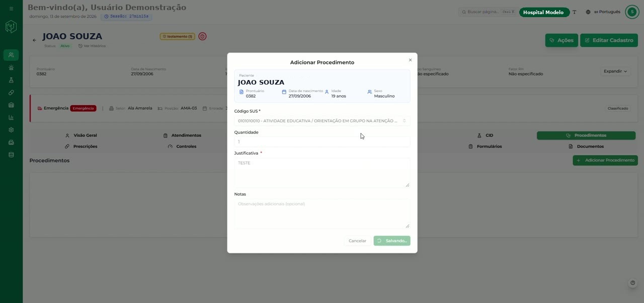This screenshot has width=644, height=303.
Task: Click the Justificativa text area
Action: tap(322, 173)
